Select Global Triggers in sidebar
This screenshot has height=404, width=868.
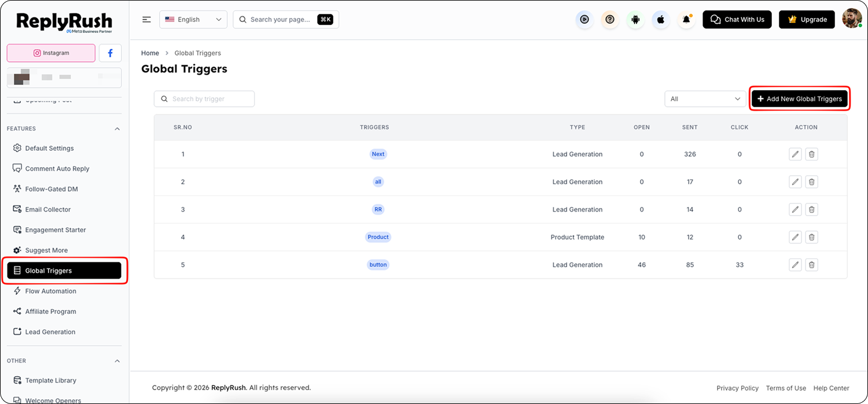[64, 270]
